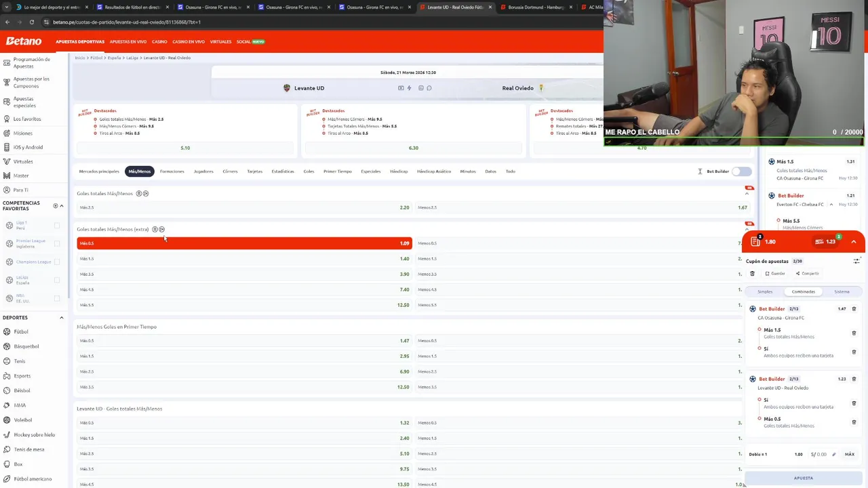Click live stream icon next to Levante UD
The image size is (868, 488).
coord(401,88)
